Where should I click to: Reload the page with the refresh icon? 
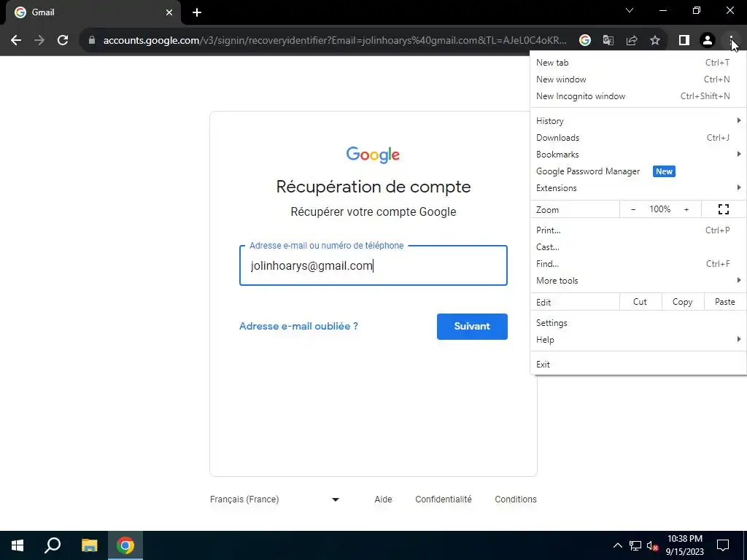pos(63,41)
